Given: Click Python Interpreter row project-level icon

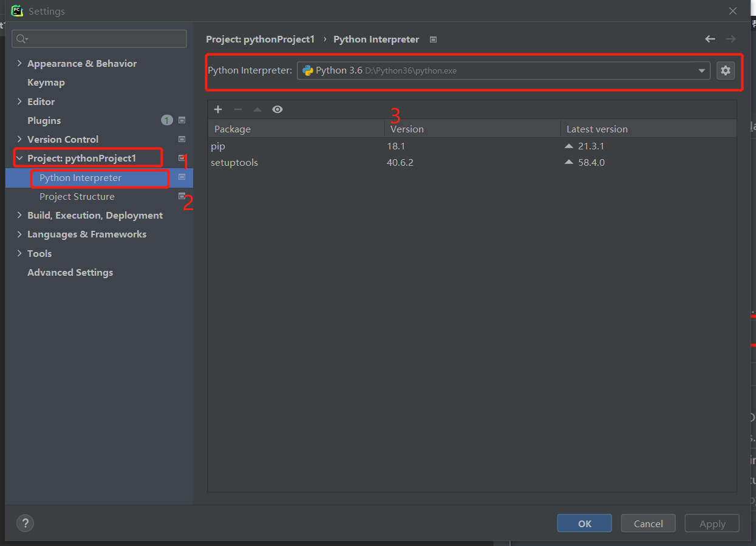Looking at the screenshot, I should (182, 177).
